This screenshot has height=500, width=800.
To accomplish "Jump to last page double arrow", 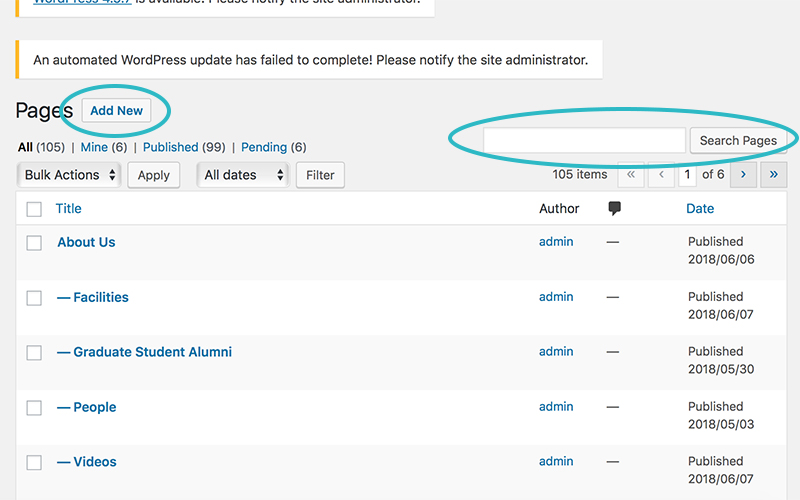I will 773,174.
